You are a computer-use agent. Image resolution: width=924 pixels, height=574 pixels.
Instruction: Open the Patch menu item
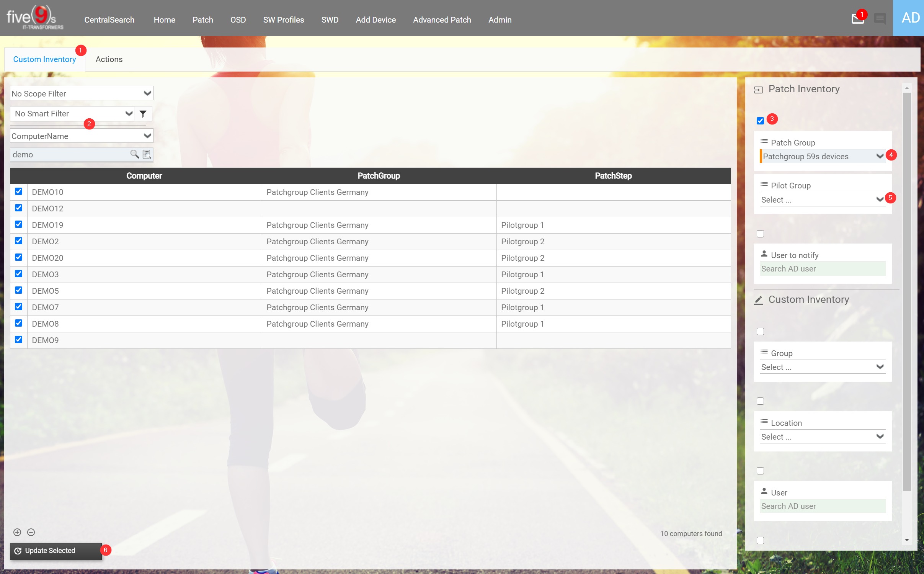click(203, 20)
